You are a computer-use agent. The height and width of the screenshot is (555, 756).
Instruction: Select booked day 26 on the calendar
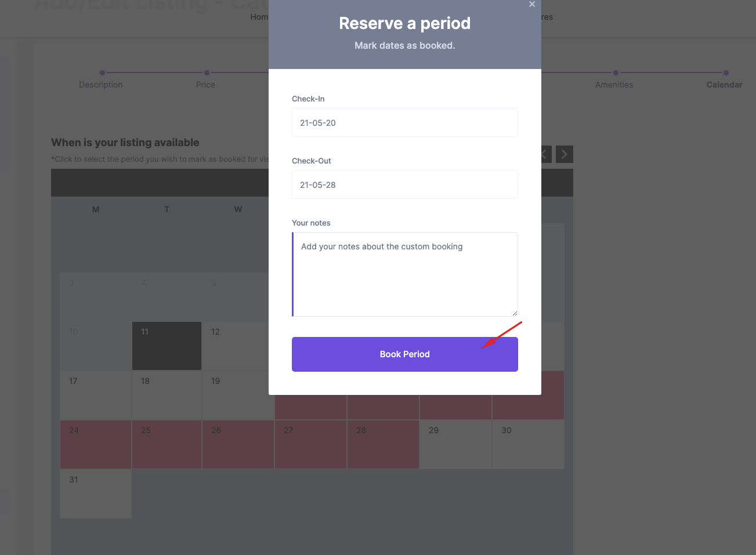click(x=238, y=445)
